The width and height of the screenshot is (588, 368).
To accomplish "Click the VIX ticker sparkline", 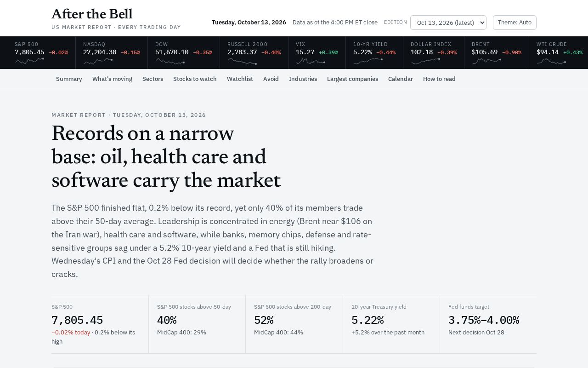I will [311, 61].
